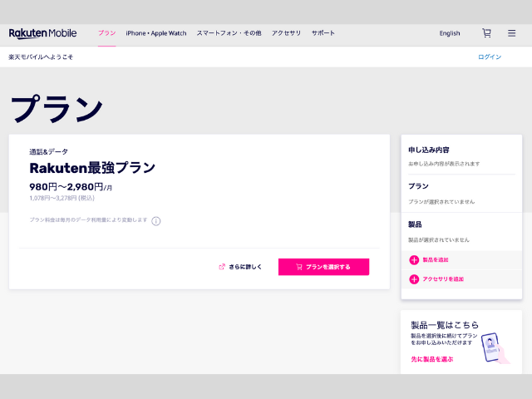Click the Rakuten Mobile logo
This screenshot has height=399, width=532.
[42, 33]
